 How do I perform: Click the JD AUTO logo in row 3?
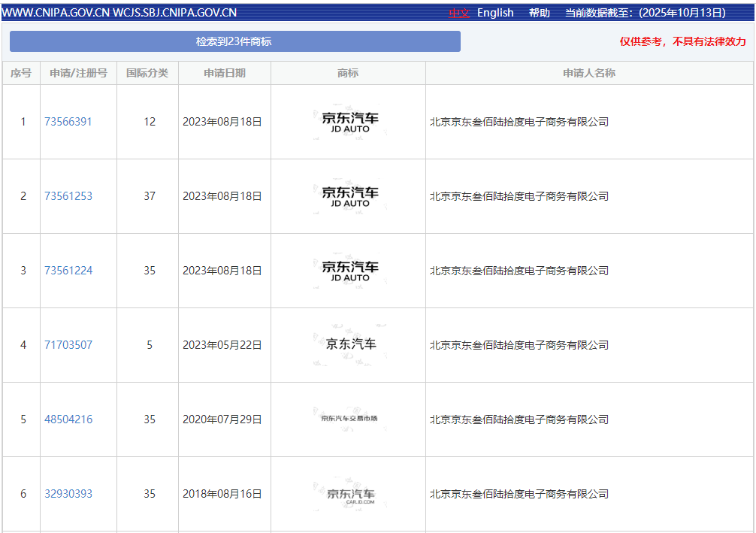(349, 271)
